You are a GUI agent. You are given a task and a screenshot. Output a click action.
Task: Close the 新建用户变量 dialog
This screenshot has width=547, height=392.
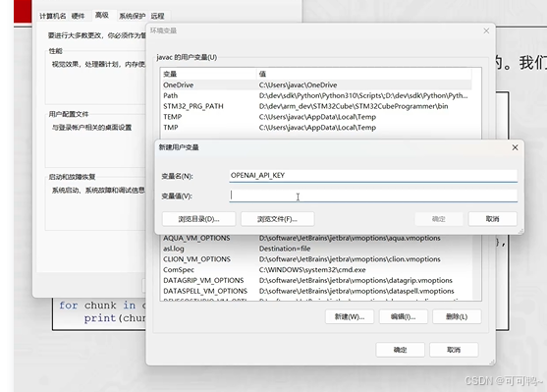point(515,147)
